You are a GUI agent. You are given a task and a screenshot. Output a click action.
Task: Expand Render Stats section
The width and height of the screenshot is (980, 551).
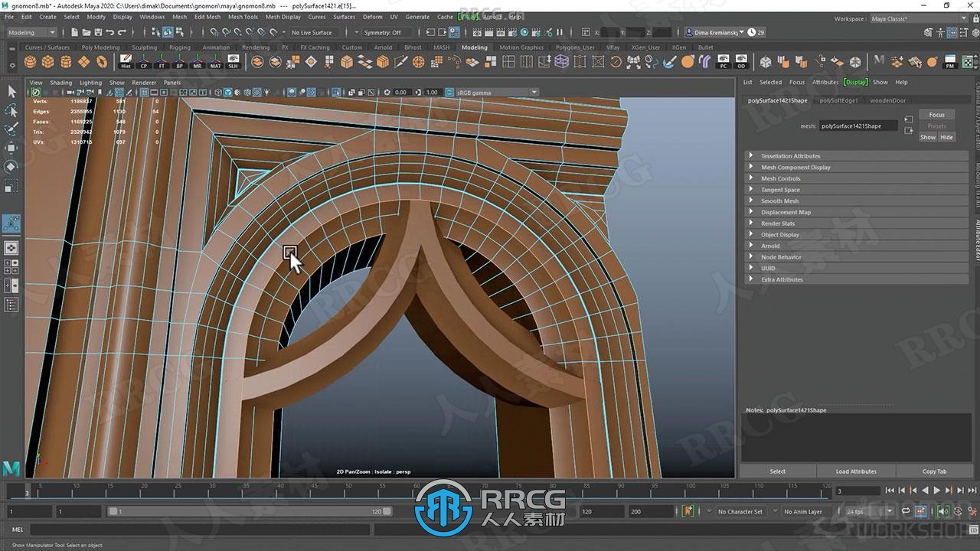click(857, 223)
